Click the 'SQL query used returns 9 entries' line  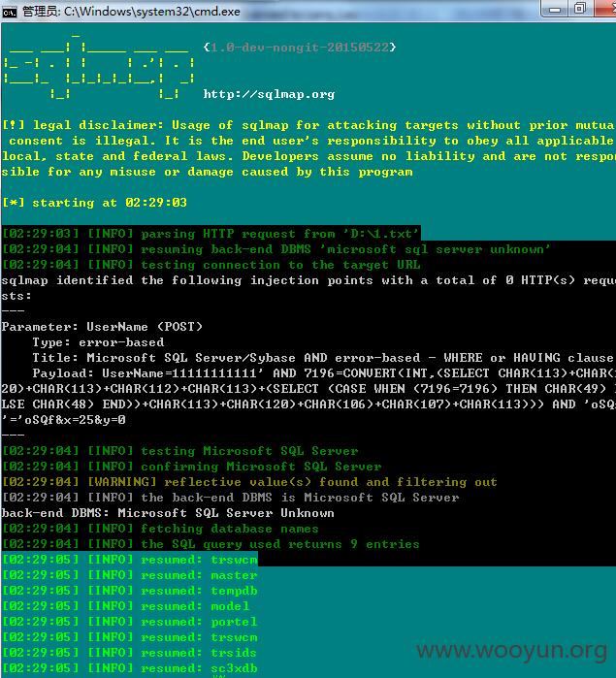(211, 544)
